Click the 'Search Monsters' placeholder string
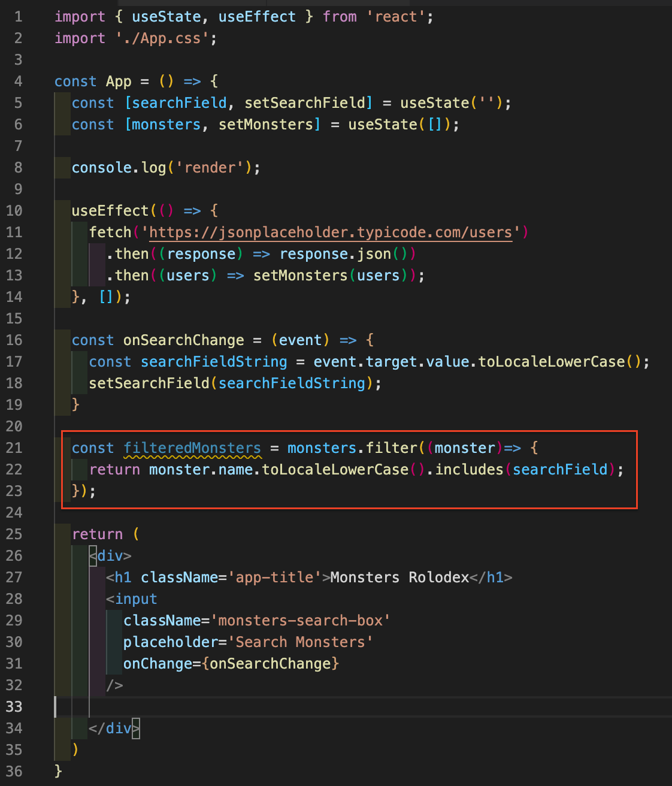This screenshot has width=672, height=786. (300, 642)
